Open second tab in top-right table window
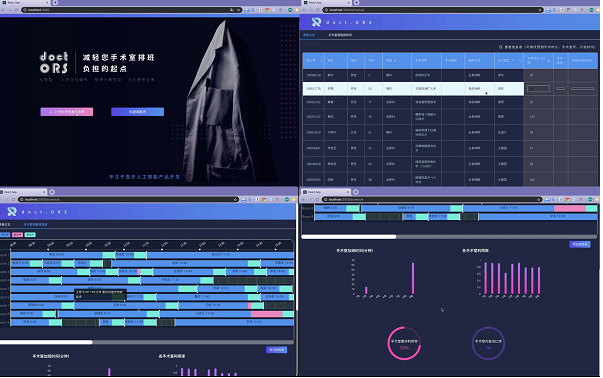 (340, 35)
